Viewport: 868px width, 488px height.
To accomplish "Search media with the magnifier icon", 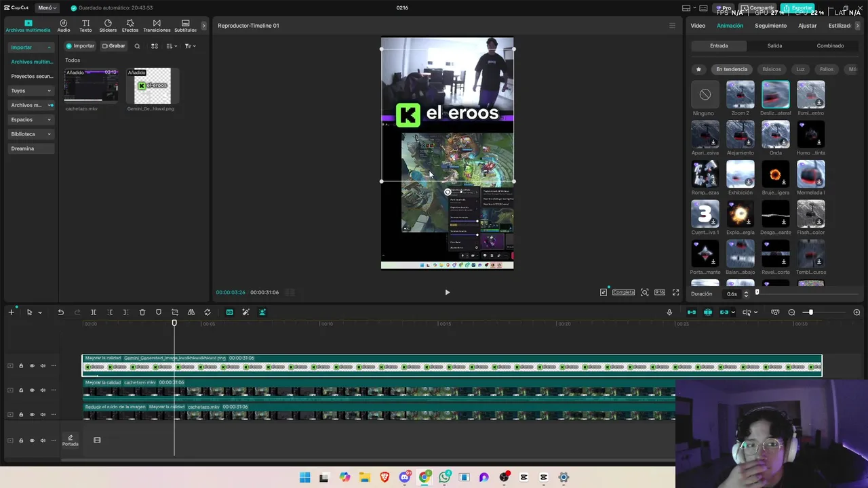I will pos(137,46).
